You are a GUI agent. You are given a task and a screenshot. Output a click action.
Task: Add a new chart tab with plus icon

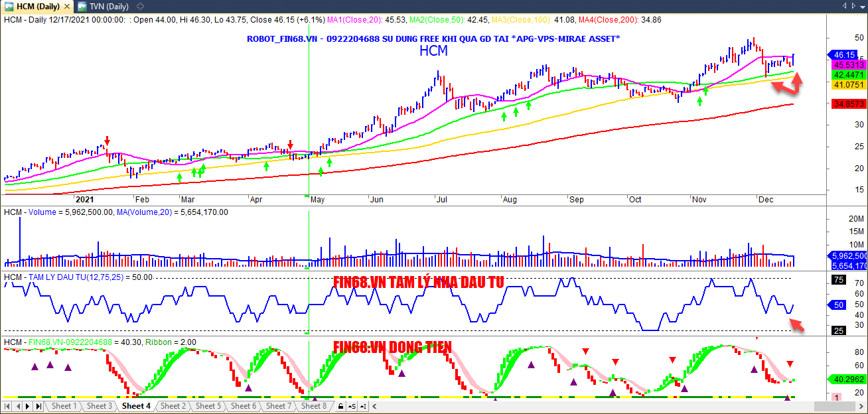[139, 7]
